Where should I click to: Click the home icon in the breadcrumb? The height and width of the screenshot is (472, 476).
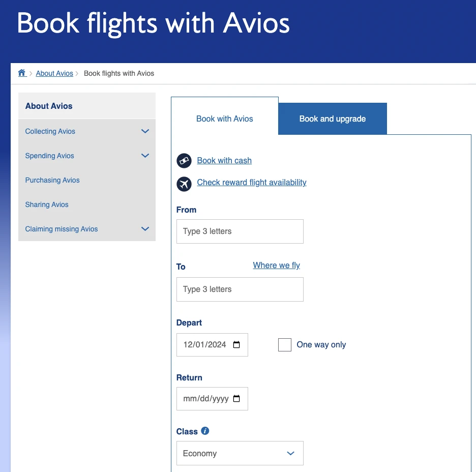pyautogui.click(x=22, y=73)
